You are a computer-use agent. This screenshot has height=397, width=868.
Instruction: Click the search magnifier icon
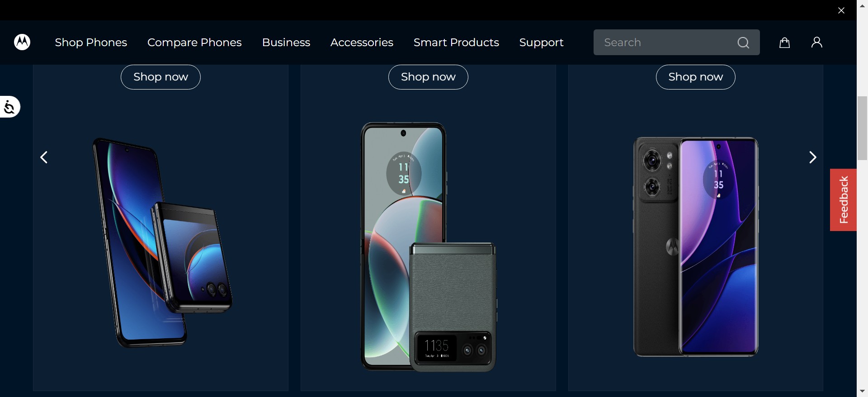coord(743,43)
